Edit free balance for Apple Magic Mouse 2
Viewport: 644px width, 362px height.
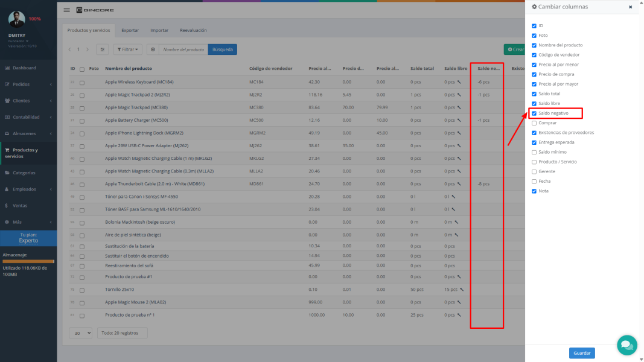pos(459,302)
